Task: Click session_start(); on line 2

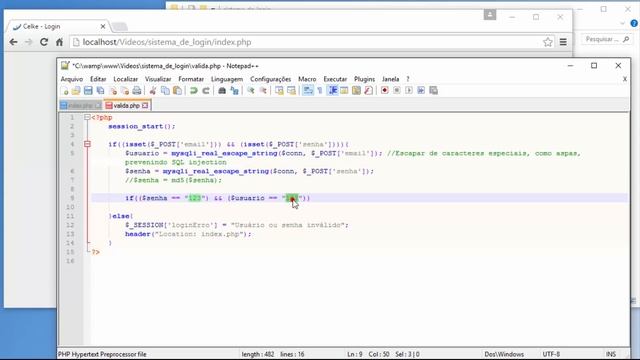Action: [142, 127]
